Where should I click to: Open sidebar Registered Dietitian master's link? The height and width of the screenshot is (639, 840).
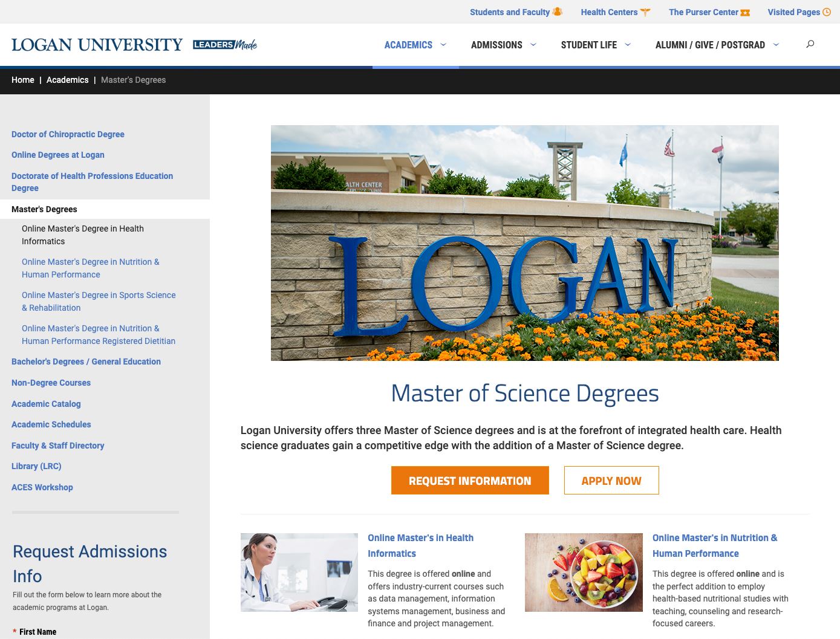[99, 335]
